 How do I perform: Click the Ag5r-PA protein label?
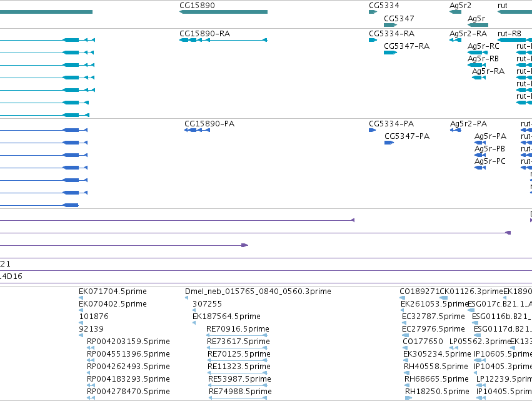coord(491,136)
